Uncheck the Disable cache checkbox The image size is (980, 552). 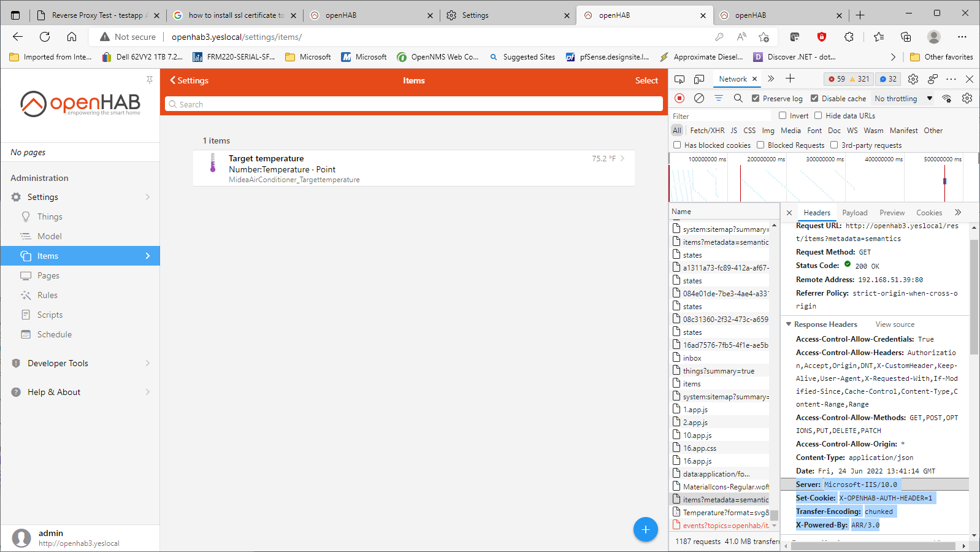pos(814,98)
